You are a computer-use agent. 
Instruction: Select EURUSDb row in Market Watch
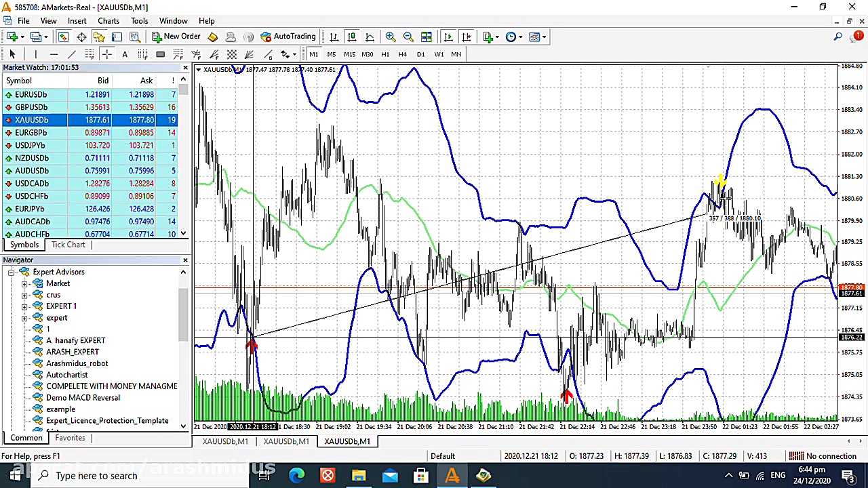[31, 95]
